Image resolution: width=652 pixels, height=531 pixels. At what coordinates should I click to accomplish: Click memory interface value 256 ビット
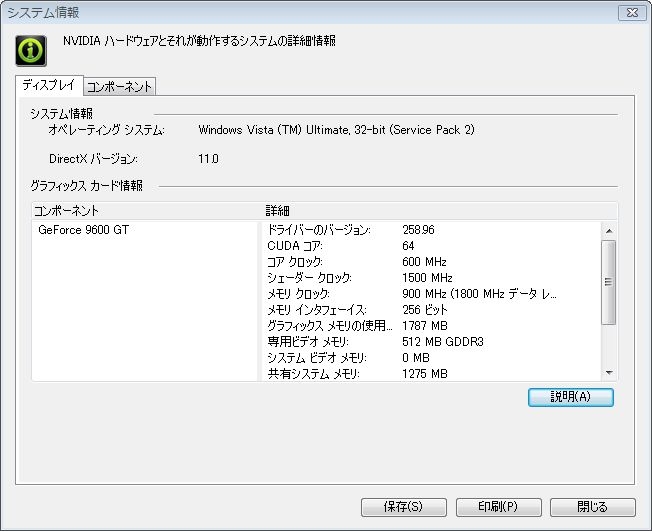(x=425, y=310)
